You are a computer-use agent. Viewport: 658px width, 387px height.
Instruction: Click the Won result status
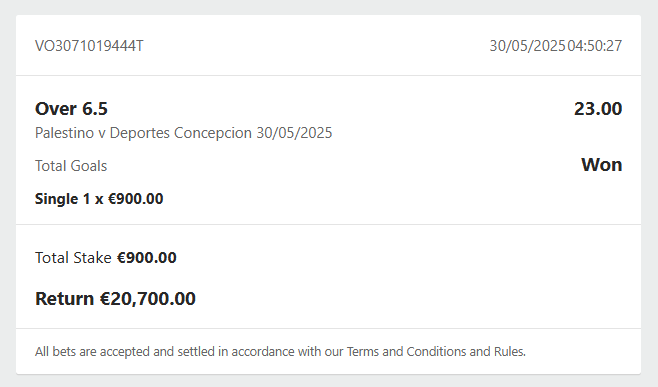coord(601,165)
